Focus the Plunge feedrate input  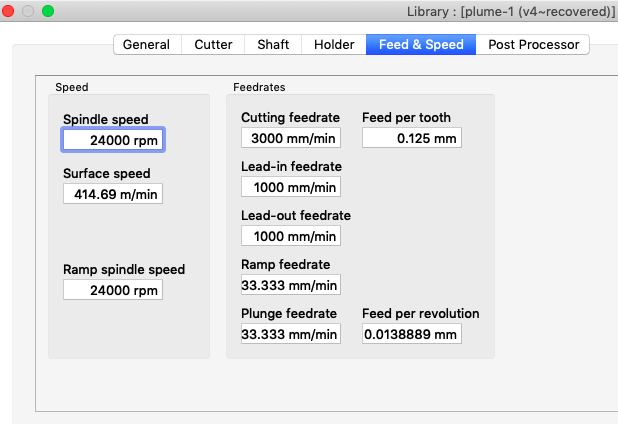click(291, 334)
